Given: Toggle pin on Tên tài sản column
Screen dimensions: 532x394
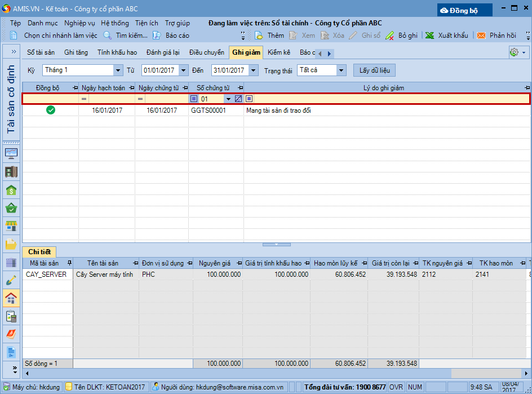Looking at the screenshot, I should (x=135, y=263).
